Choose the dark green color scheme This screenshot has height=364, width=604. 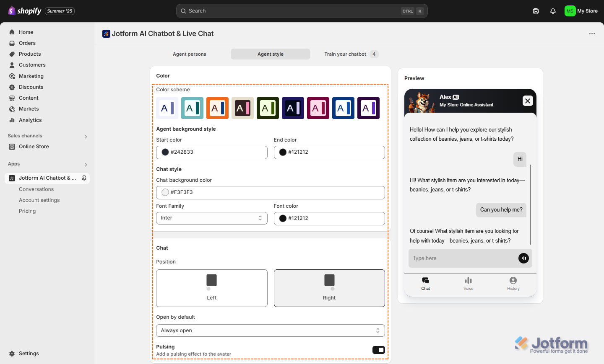click(268, 108)
